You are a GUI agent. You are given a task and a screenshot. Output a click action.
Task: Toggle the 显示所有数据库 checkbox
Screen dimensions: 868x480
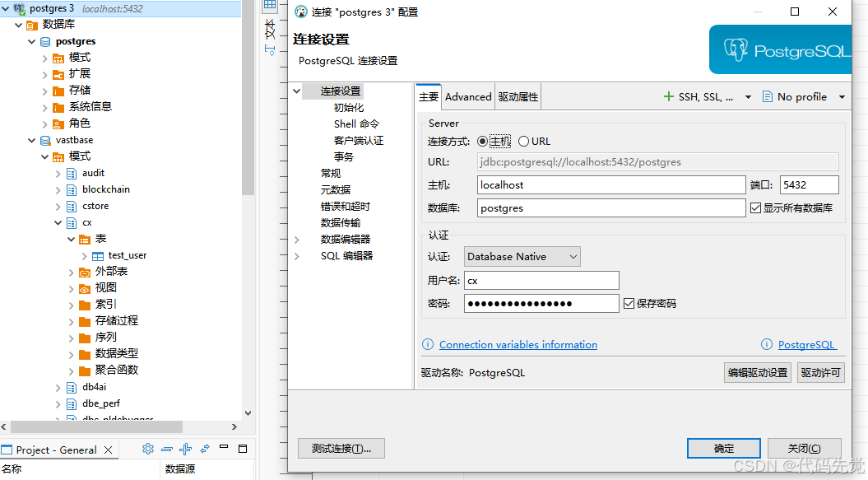point(755,208)
